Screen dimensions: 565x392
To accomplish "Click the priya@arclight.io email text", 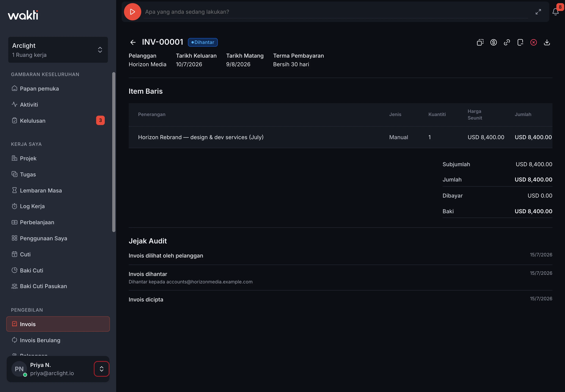I will point(52,373).
